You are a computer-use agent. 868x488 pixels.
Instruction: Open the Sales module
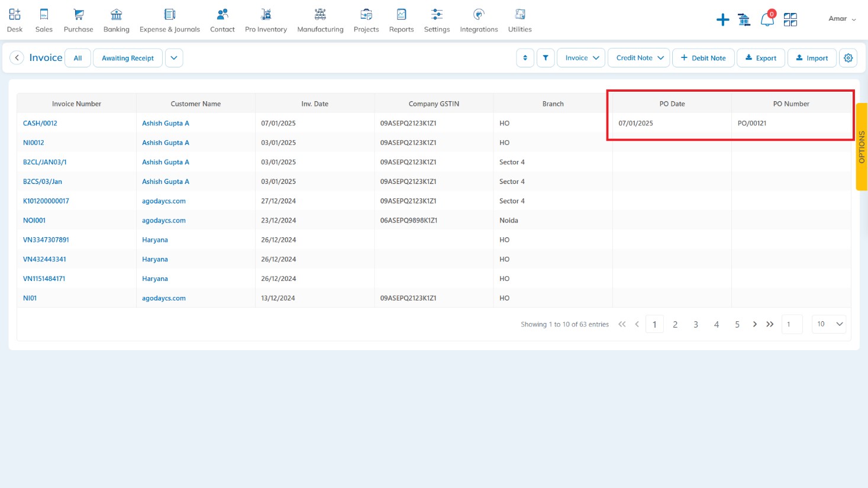(x=44, y=20)
